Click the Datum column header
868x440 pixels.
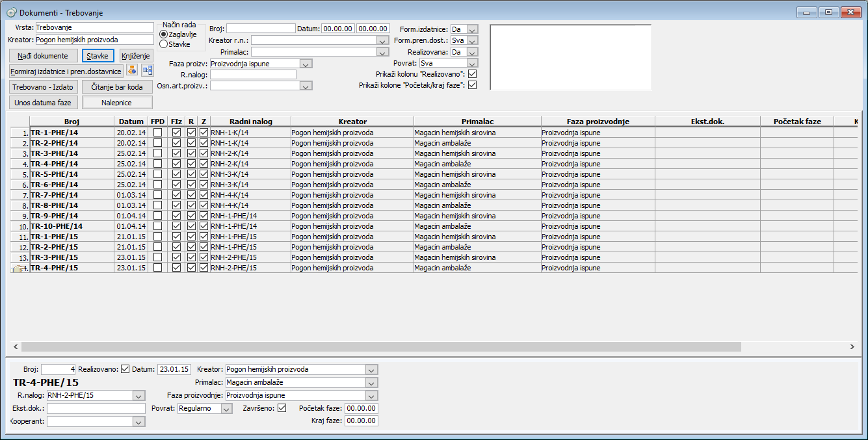[x=131, y=122]
